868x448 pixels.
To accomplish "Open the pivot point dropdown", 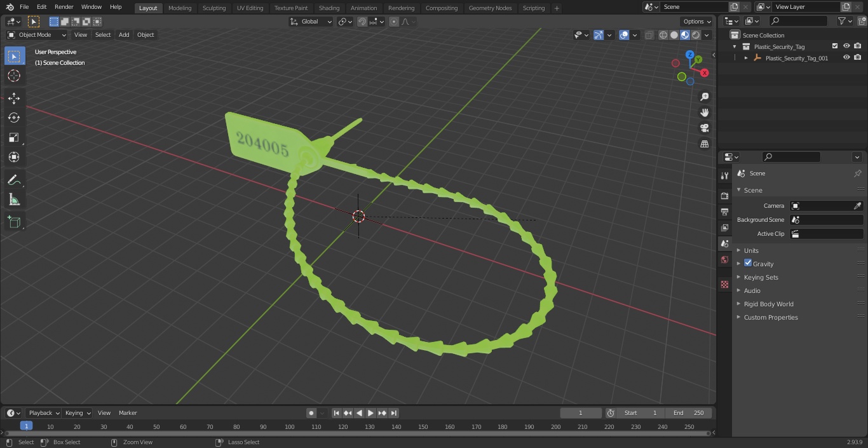I will pos(345,22).
